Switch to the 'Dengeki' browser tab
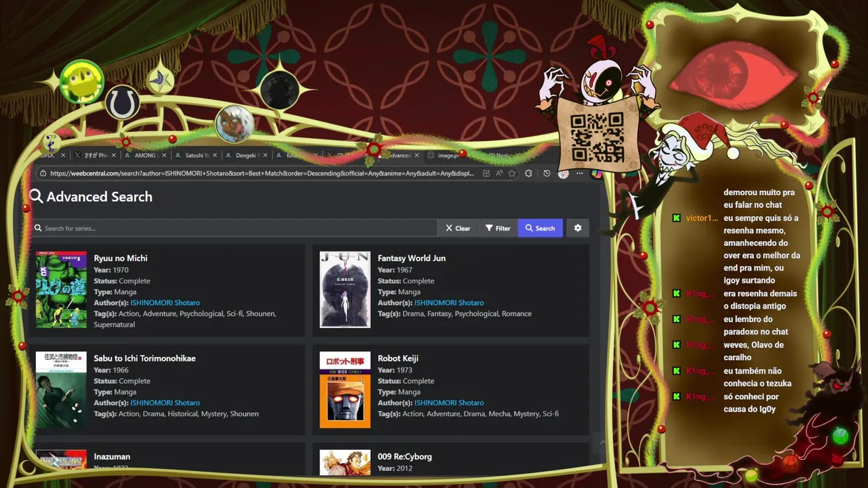Viewport: 868px width, 488px height. pyautogui.click(x=247, y=155)
